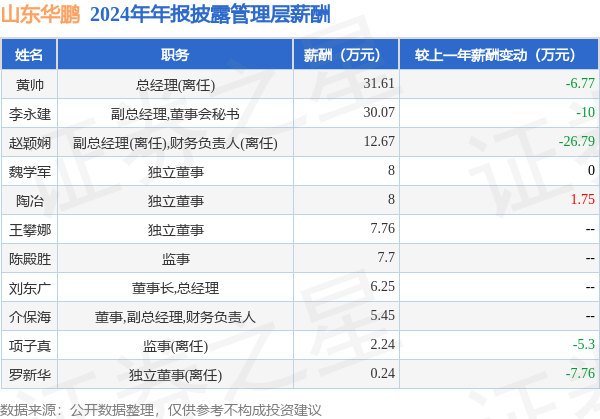This screenshot has height=419, width=600.
Task: Select the 姓名 column header
Action: coord(29,55)
